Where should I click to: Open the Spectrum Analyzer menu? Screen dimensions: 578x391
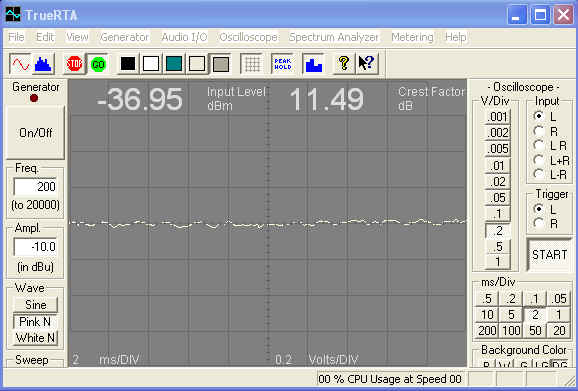[x=334, y=37]
